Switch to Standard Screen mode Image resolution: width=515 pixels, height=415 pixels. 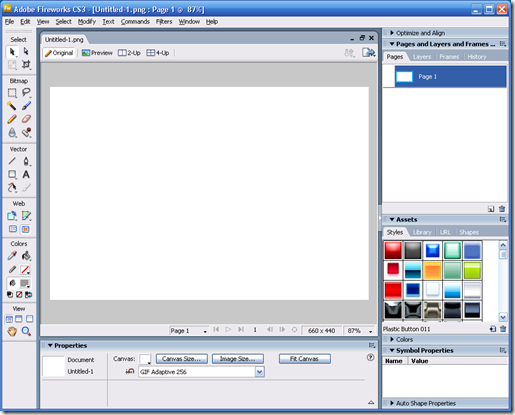point(9,319)
